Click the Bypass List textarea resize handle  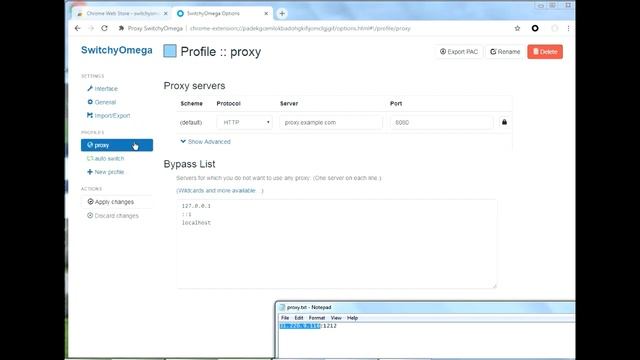[x=494, y=286]
